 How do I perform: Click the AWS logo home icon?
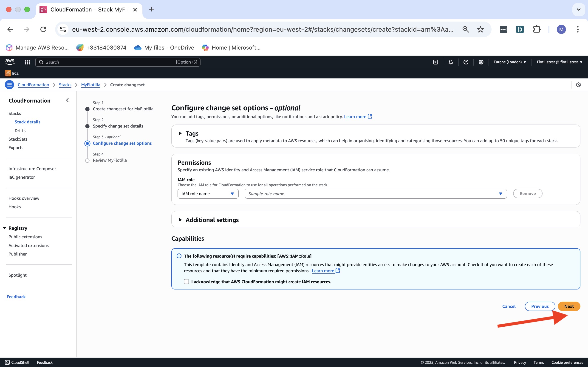coord(10,62)
